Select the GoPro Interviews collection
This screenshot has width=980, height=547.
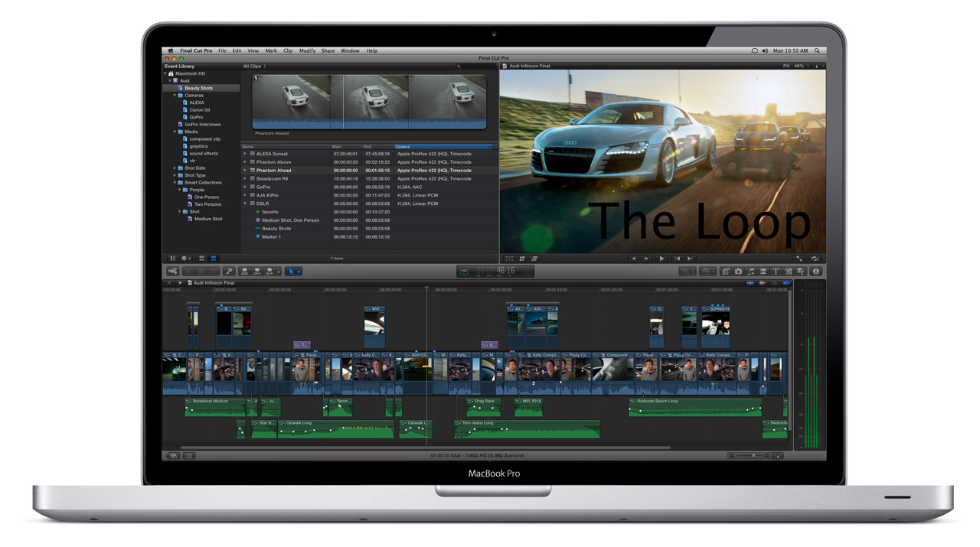(202, 124)
